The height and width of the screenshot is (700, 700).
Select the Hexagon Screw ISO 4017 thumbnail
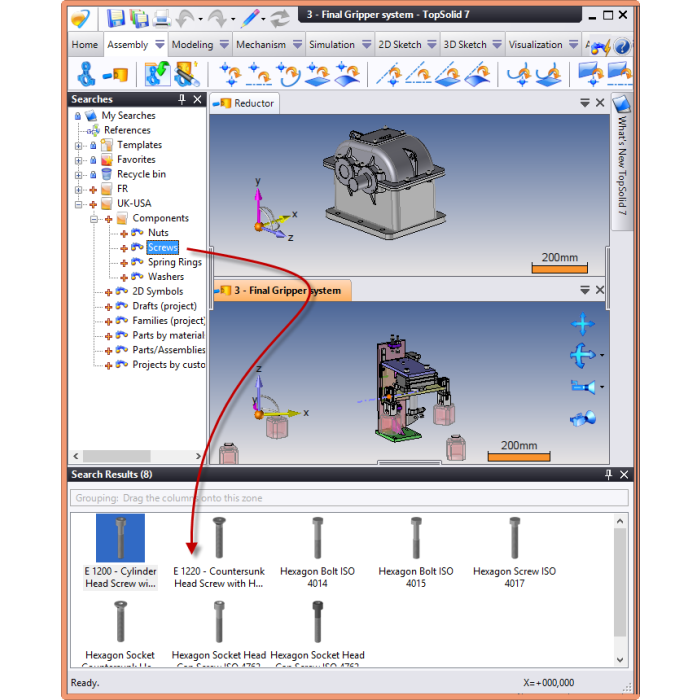[x=514, y=538]
